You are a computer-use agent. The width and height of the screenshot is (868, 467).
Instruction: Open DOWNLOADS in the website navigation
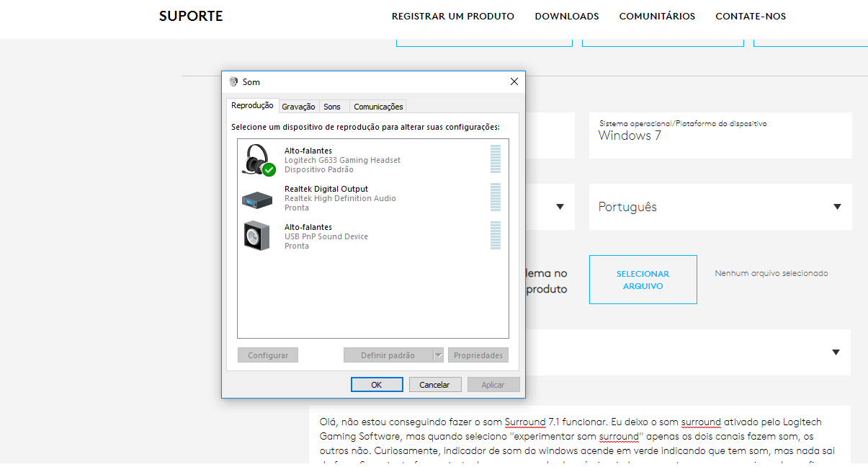coord(567,16)
